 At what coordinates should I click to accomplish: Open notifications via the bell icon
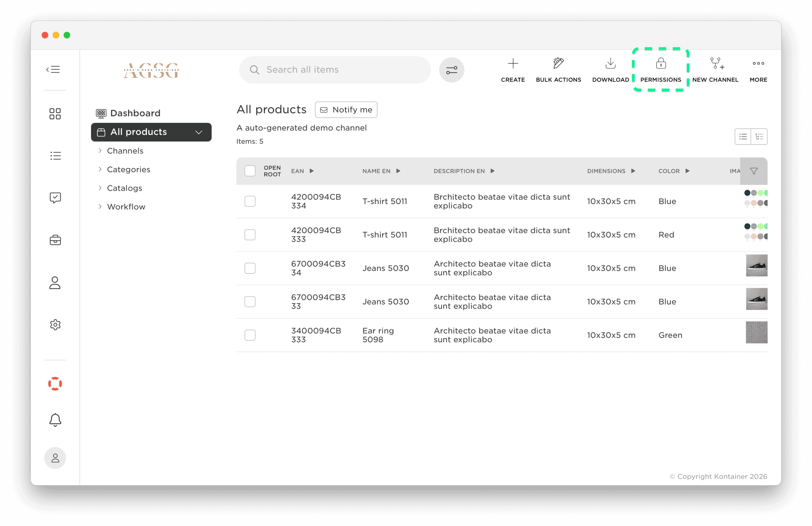pos(55,419)
